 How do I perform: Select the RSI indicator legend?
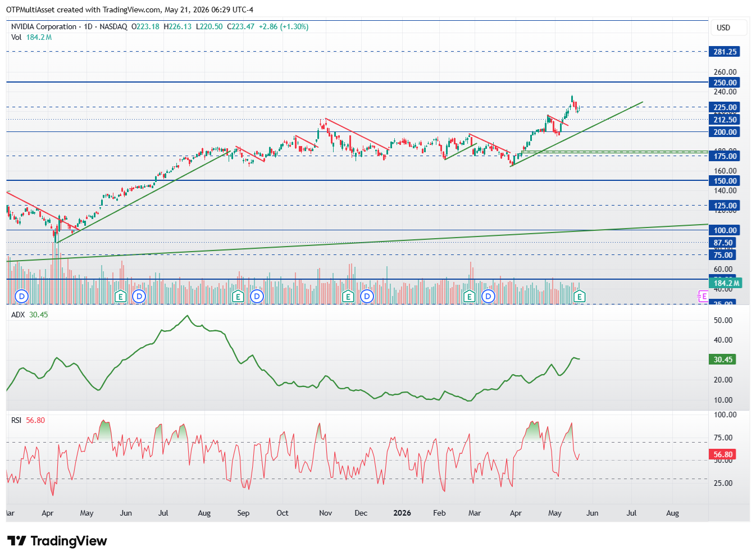click(x=28, y=420)
